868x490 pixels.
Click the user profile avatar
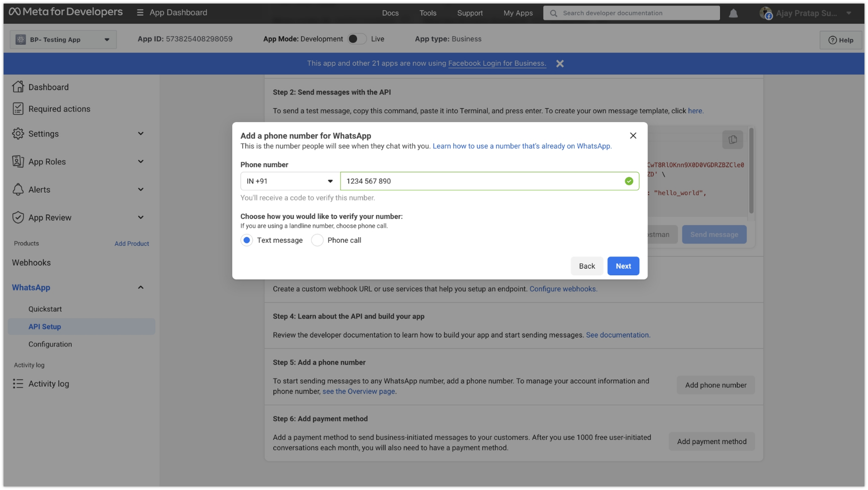[x=766, y=13]
